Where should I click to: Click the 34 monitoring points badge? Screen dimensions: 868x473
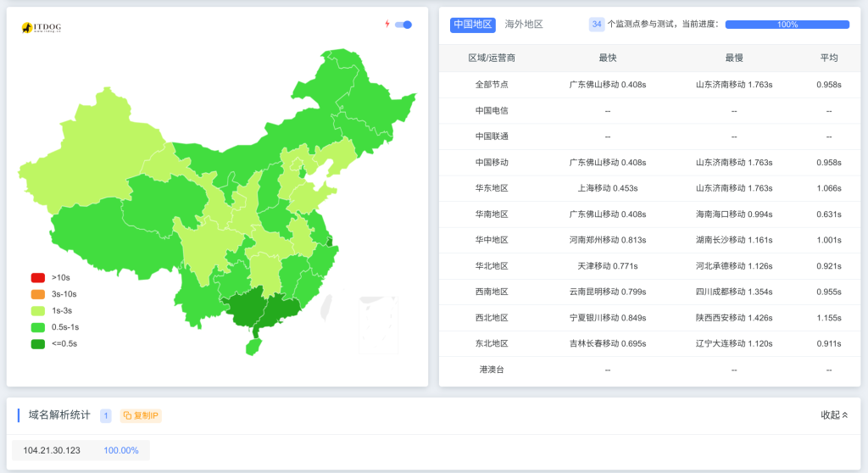pos(596,25)
